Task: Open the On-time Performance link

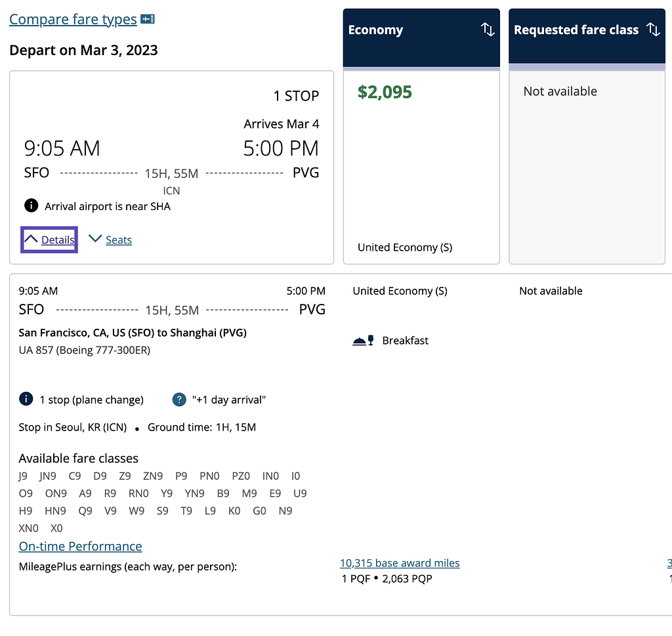Action: click(x=80, y=546)
